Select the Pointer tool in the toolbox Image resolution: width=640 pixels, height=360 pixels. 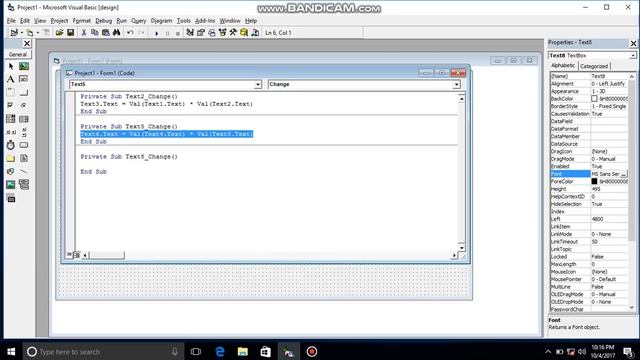point(11,66)
